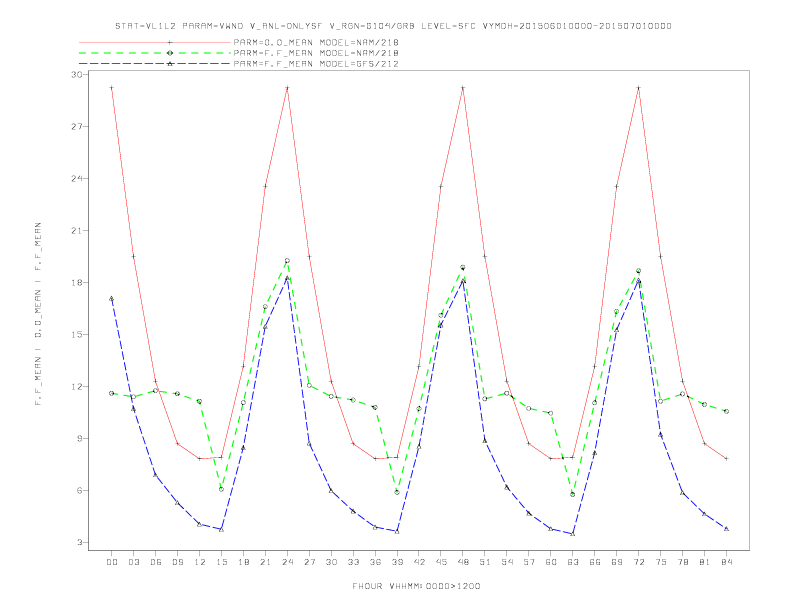Image resolution: width=792 pixels, height=612 pixels.
Task: Click x-axis forecast hour label 09
Action: click(177, 562)
